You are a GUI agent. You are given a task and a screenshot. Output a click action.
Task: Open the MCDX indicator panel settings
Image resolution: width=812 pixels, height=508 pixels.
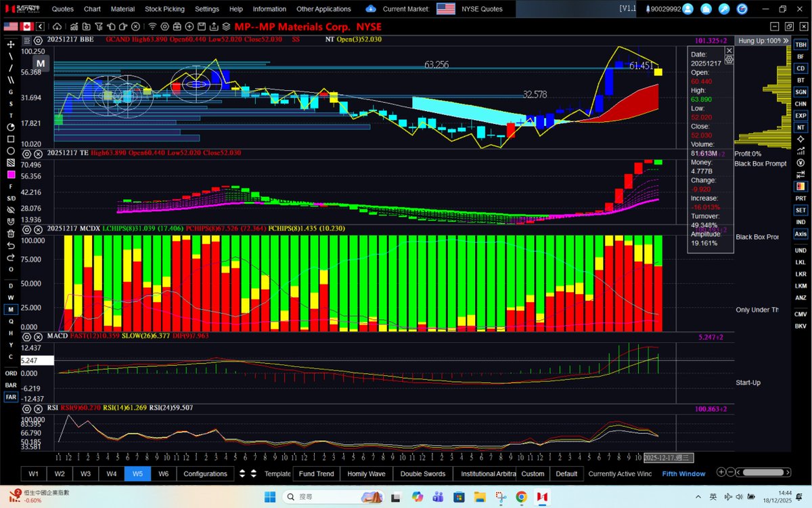[x=28, y=229]
